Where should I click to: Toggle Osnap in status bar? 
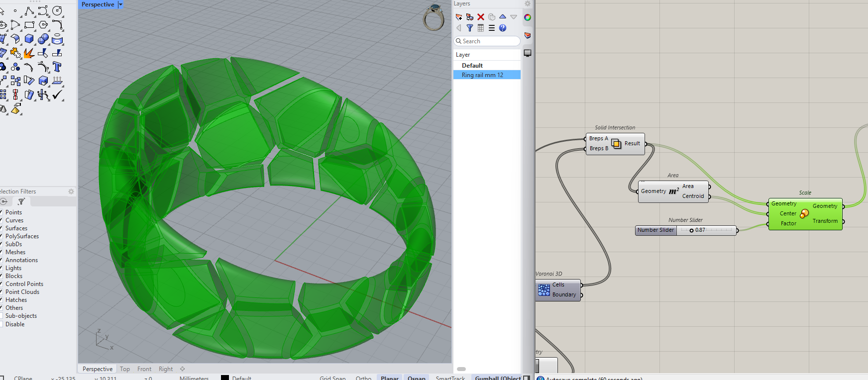(417, 378)
